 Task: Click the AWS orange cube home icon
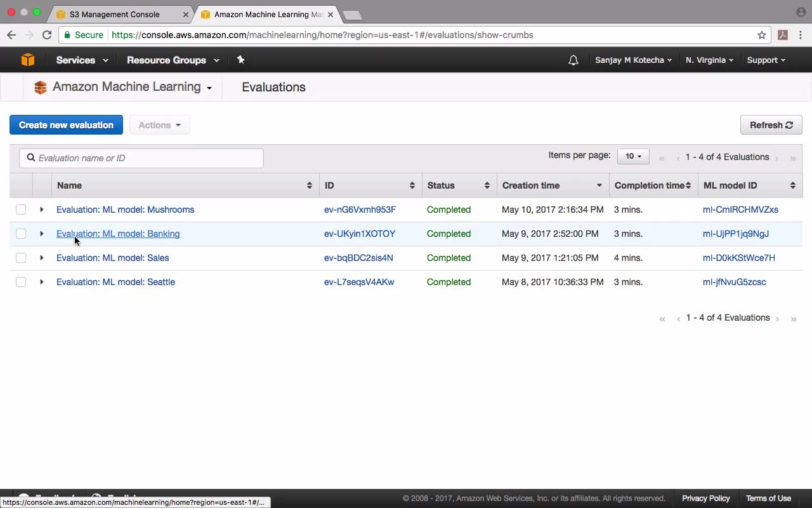click(x=27, y=60)
